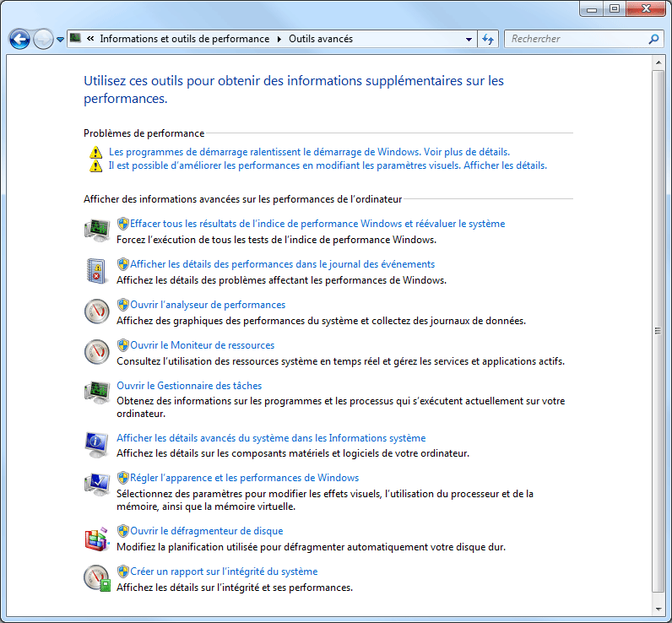672x623 pixels.
Task: Click warning icon beside startup programs message
Action: (95, 152)
